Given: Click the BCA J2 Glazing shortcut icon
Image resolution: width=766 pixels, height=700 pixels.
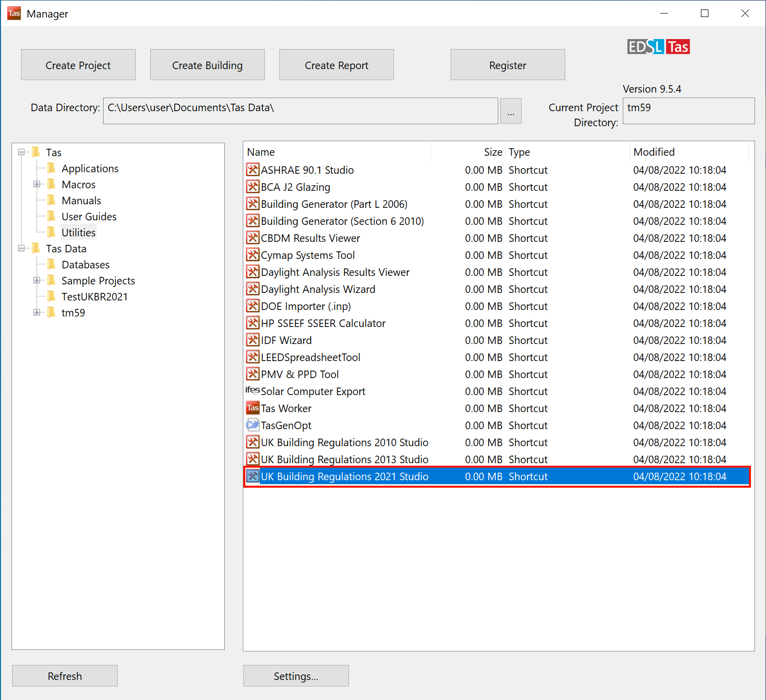Looking at the screenshot, I should (253, 187).
